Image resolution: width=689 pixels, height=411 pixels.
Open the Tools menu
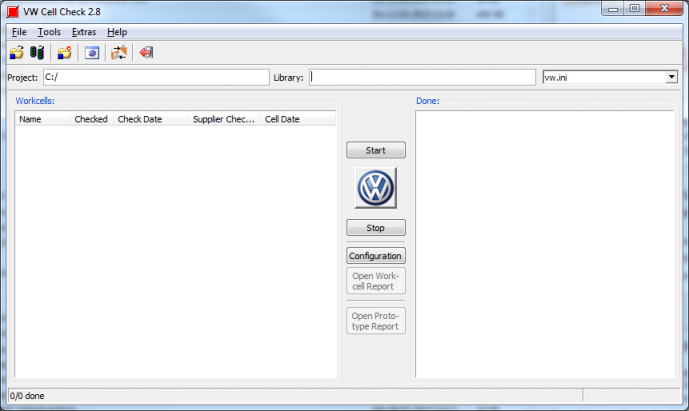click(x=49, y=32)
